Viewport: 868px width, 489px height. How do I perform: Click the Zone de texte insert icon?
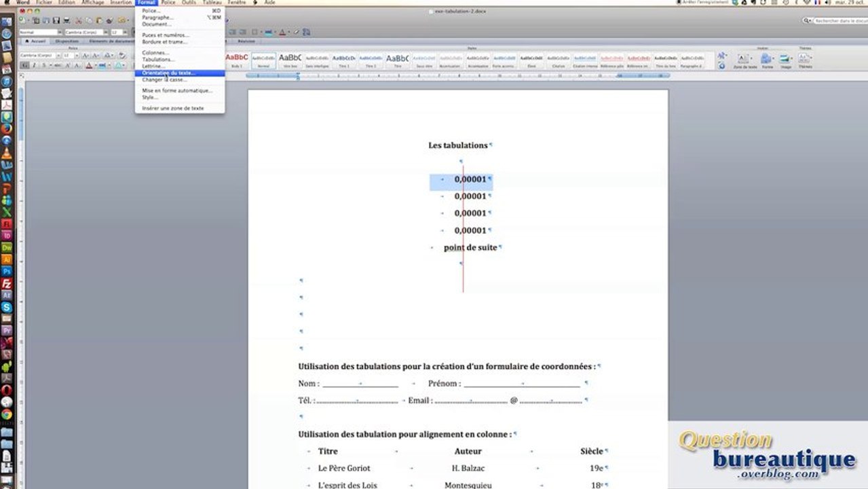click(747, 60)
